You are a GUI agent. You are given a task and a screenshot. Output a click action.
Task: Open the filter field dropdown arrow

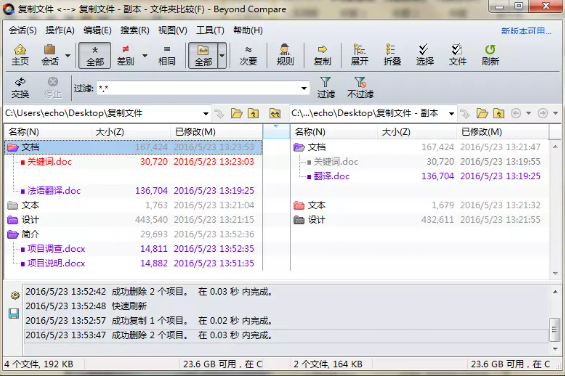(x=304, y=88)
